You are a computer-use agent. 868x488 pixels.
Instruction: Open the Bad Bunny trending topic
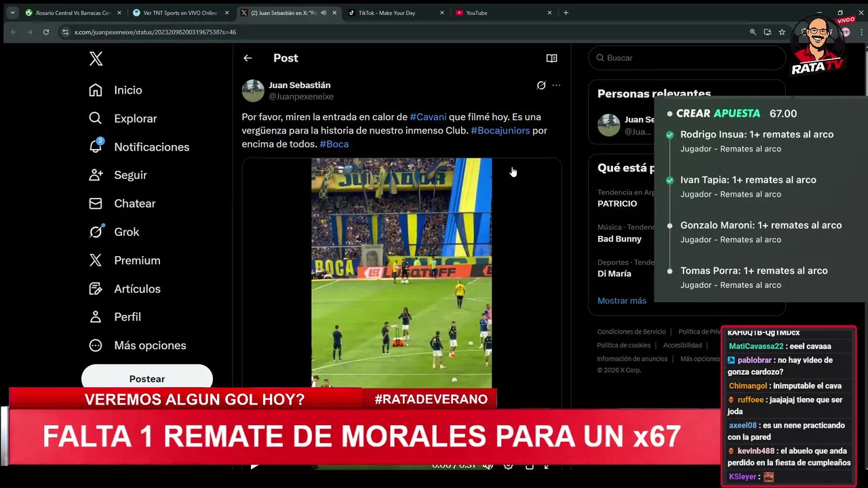(619, 239)
